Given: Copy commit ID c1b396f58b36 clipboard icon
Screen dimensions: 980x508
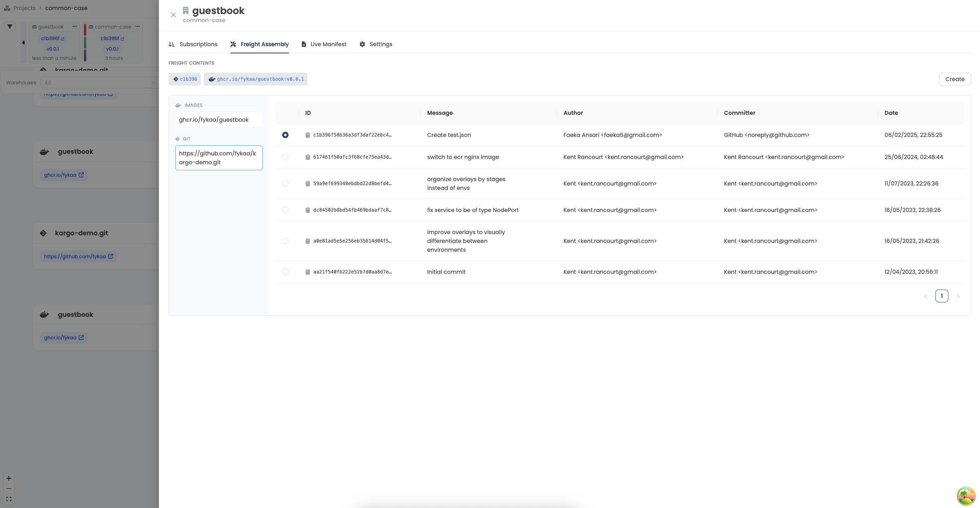Looking at the screenshot, I should pyautogui.click(x=307, y=135).
